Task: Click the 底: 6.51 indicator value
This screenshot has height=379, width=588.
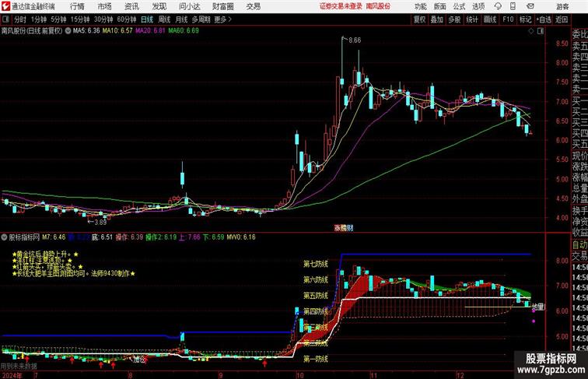Action: pos(102,237)
